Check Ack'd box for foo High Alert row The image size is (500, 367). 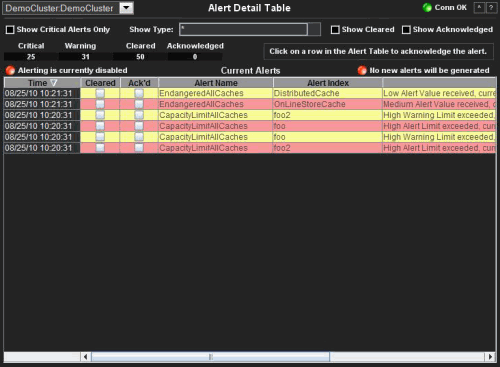pyautogui.click(x=139, y=126)
